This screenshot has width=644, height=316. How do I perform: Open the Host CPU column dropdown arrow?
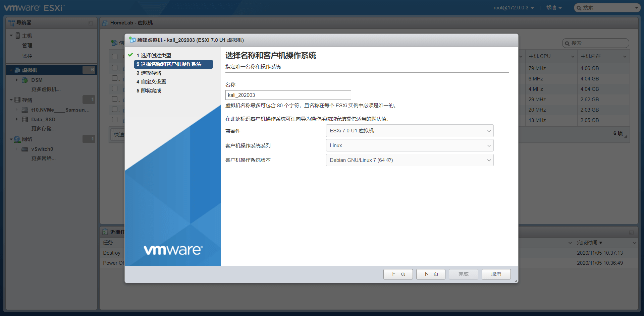(x=573, y=57)
